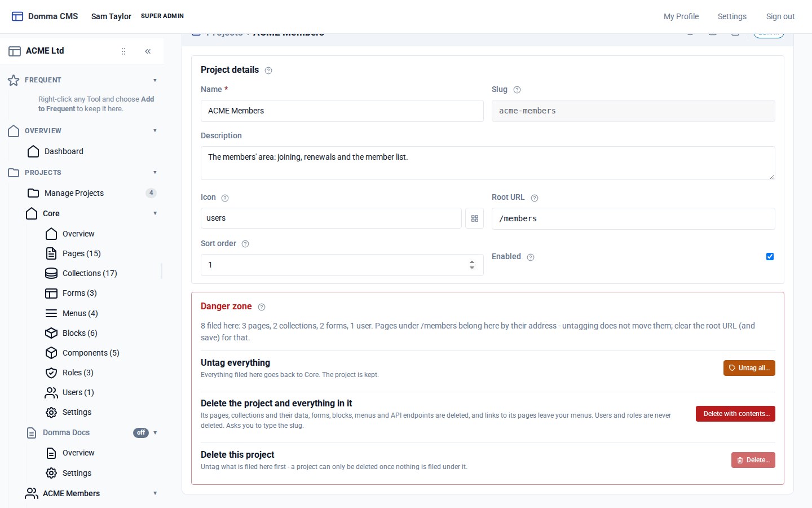Open Blocks (6) in sidebar
The height and width of the screenshot is (508, 812).
80,333
